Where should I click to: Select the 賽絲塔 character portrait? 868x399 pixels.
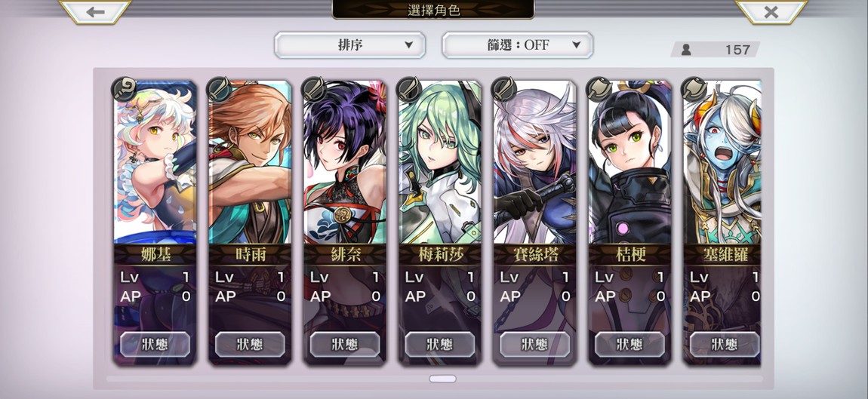tap(534, 161)
